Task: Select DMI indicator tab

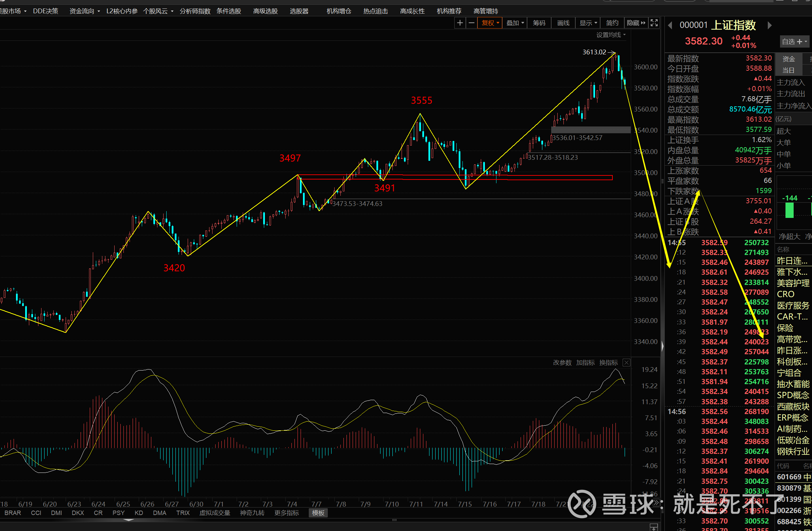Action: tap(56, 513)
